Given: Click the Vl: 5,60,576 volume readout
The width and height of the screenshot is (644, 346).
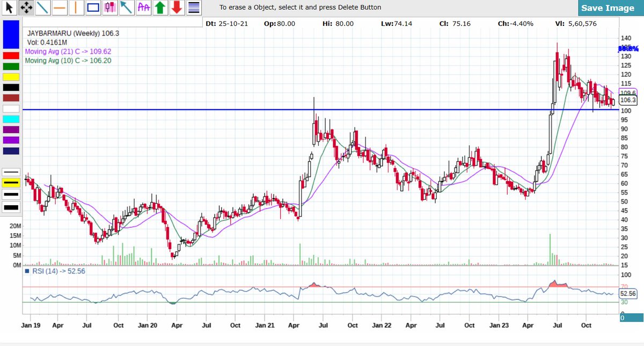Looking at the screenshot, I should pos(576,24).
